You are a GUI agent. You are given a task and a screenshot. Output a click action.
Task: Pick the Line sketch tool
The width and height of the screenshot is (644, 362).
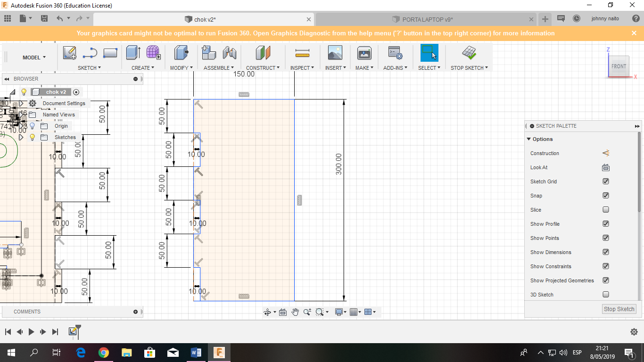click(x=90, y=53)
